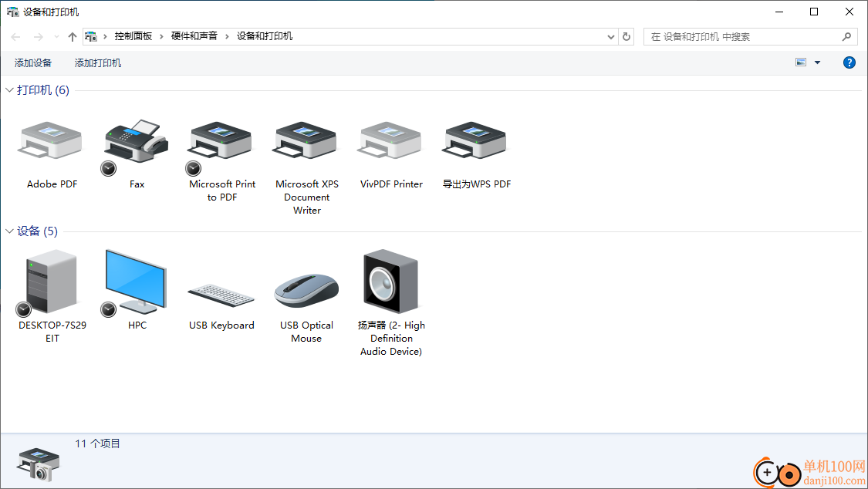Expand the chevron after 硬件和声音 in breadcrumb
Viewport: 868px width, 489px height.
coord(227,36)
